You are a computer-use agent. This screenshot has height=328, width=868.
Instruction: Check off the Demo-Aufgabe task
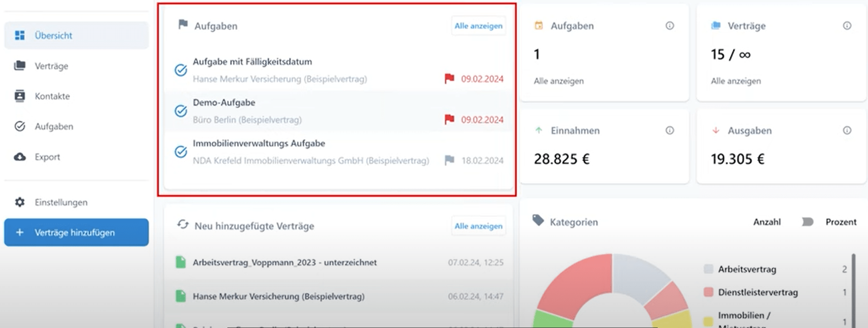pyautogui.click(x=181, y=111)
